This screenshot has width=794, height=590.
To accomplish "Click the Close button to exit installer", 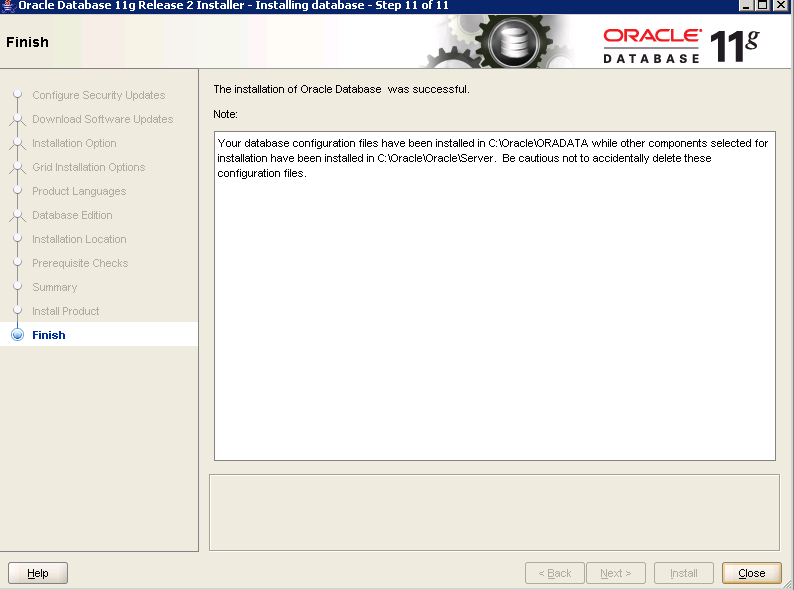I will pos(751,573).
